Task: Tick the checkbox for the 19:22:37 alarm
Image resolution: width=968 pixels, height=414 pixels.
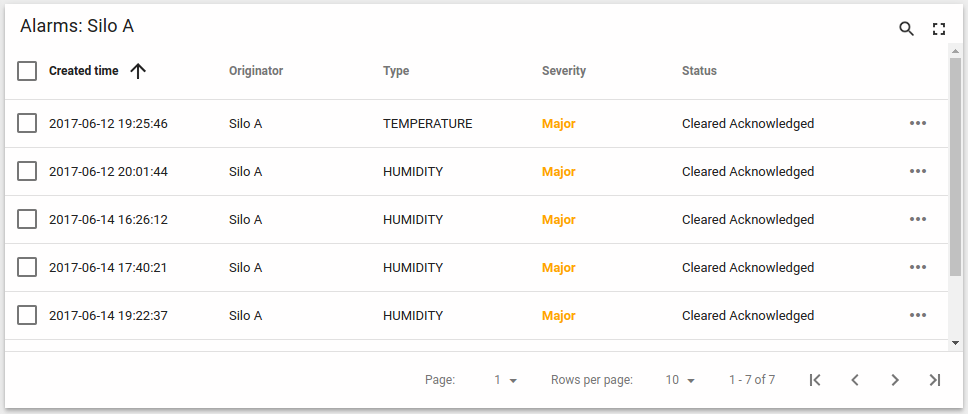Action: (x=28, y=316)
